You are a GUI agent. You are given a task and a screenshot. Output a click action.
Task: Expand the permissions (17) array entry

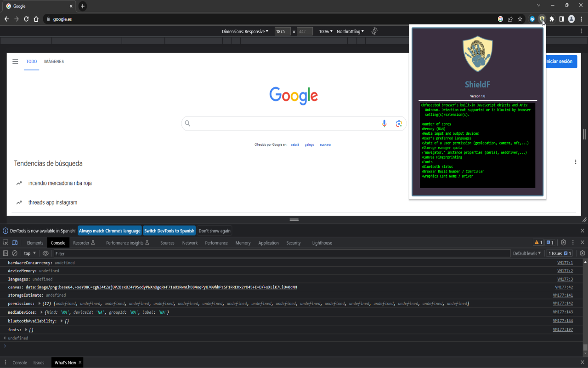pyautogui.click(x=40, y=304)
